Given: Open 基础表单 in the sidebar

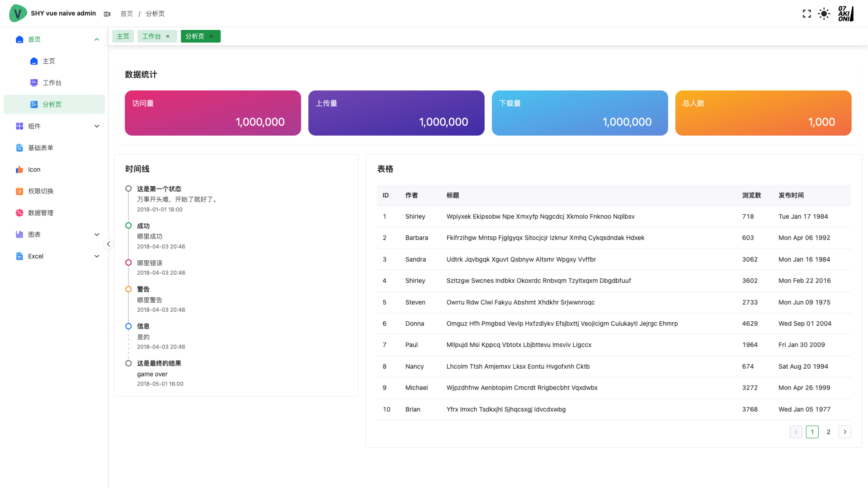Looking at the screenshot, I should coord(54,148).
